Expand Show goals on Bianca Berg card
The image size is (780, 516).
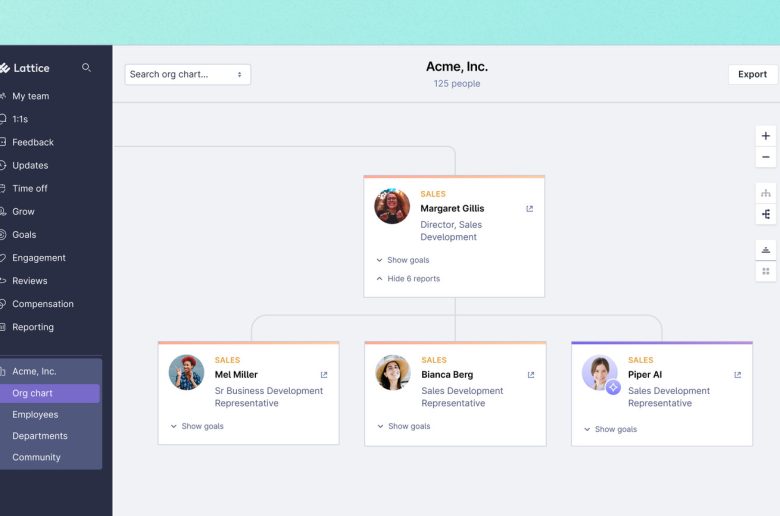(404, 426)
